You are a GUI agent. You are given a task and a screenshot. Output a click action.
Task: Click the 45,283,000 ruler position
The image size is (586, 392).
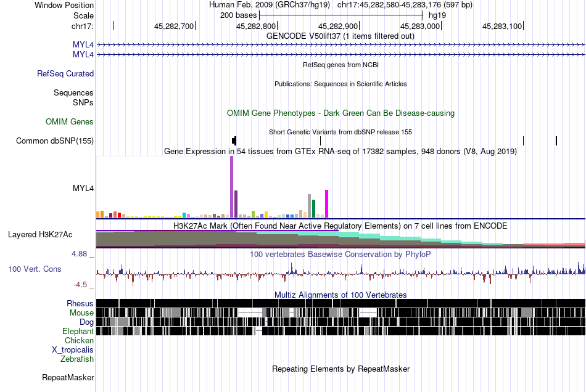[421, 26]
